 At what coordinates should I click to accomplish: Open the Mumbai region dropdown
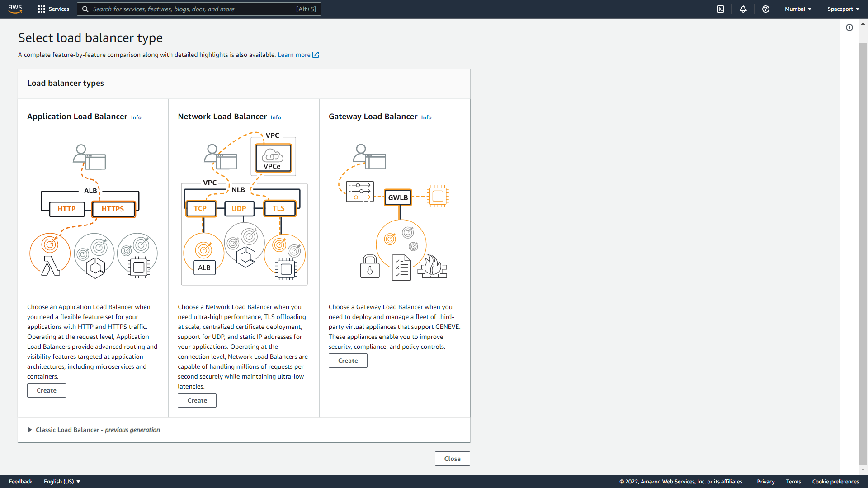tap(798, 9)
